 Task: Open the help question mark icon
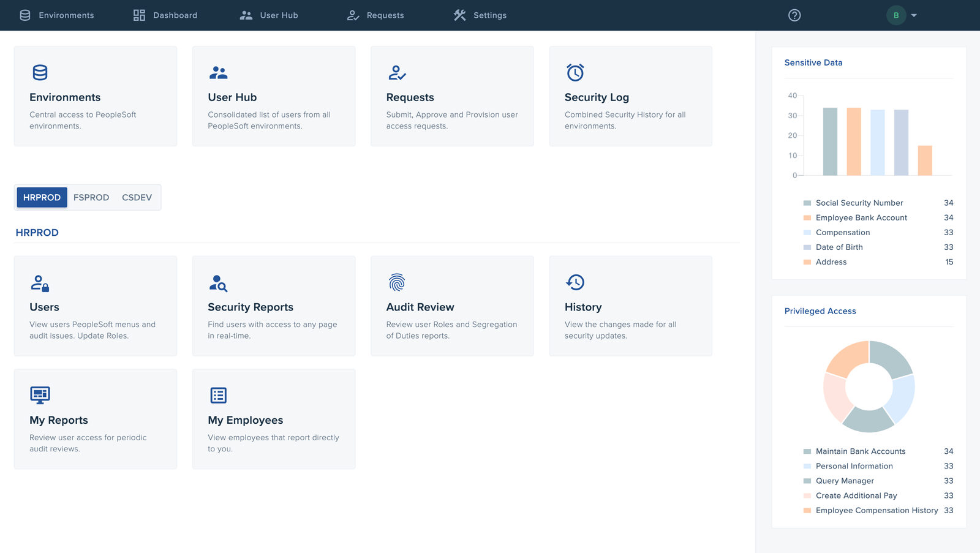point(794,15)
